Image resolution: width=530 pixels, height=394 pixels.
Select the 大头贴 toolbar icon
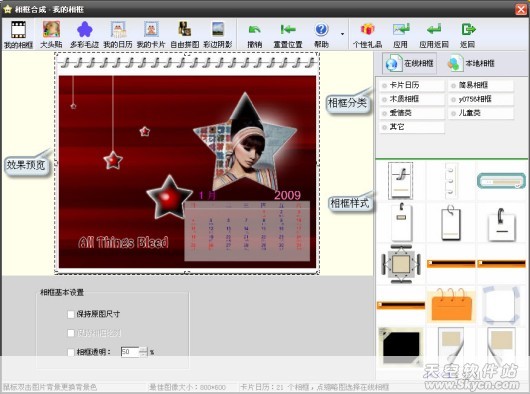click(51, 34)
